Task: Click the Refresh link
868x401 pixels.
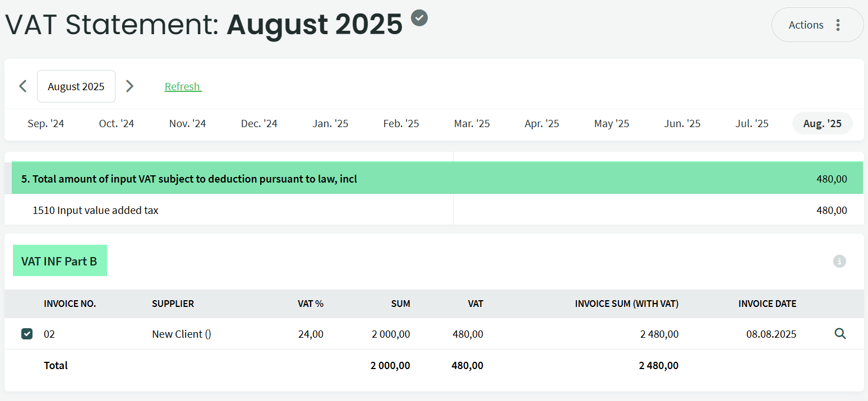Action: (x=183, y=87)
